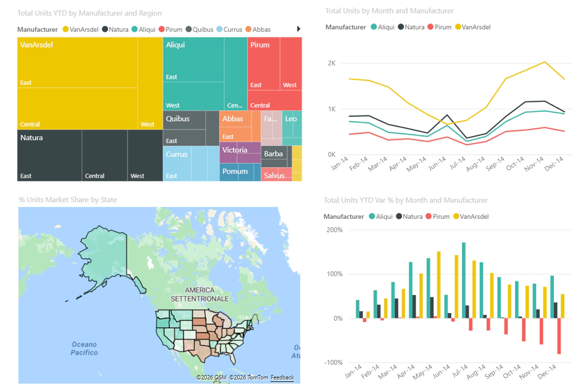The height and width of the screenshot is (386, 588).
Task: Click the ©2026 TomTom map attribution
Action: pos(249,377)
